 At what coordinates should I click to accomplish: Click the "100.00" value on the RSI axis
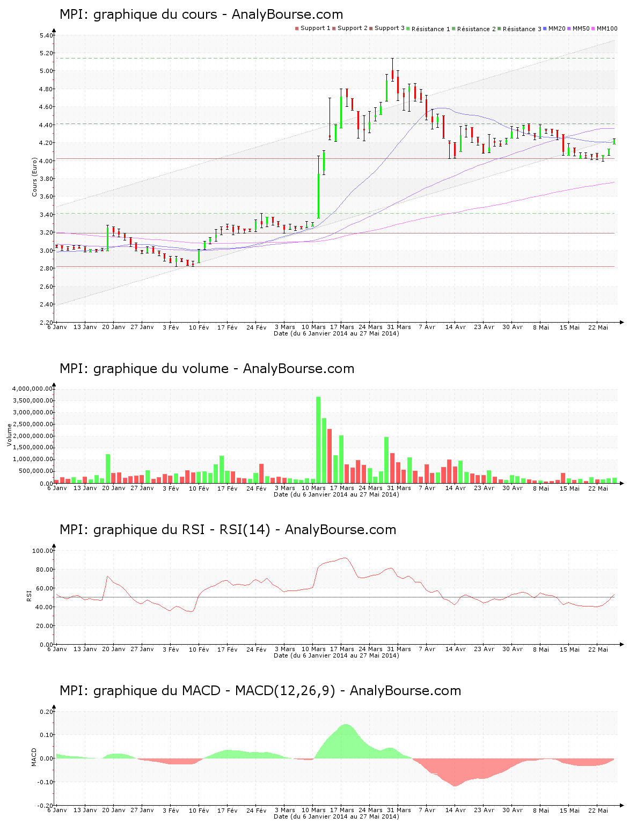click(43, 551)
